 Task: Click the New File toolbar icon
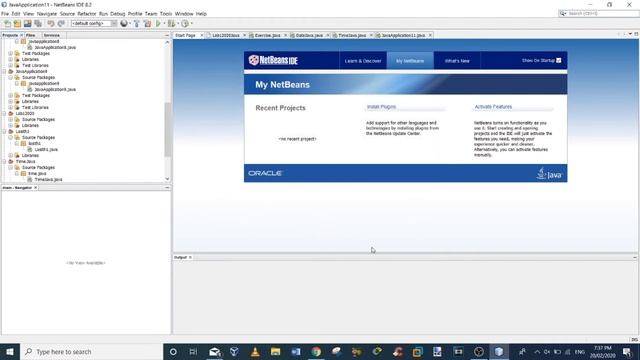point(7,24)
